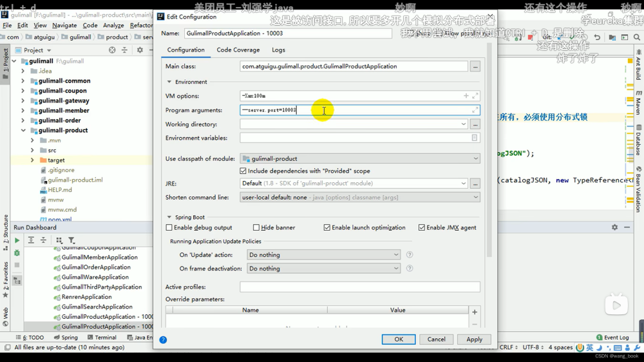Open the View menu
Image resolution: width=644 pixels, height=362 pixels.
click(40, 26)
